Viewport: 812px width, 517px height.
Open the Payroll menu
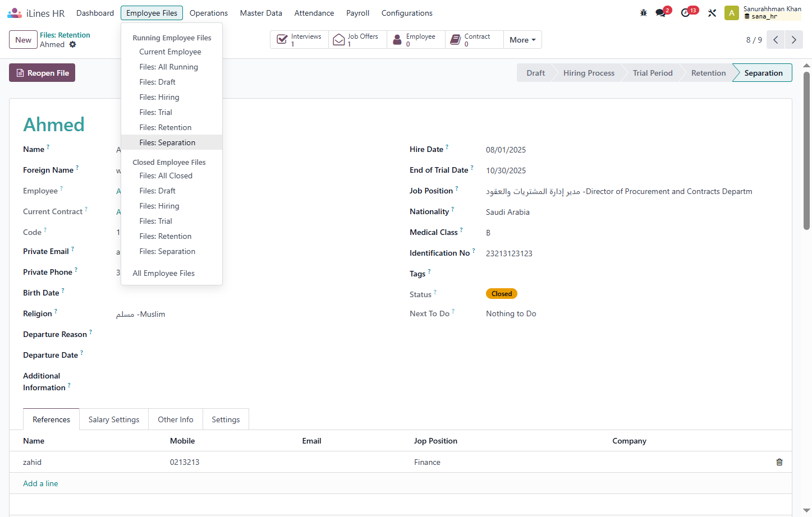tap(357, 13)
